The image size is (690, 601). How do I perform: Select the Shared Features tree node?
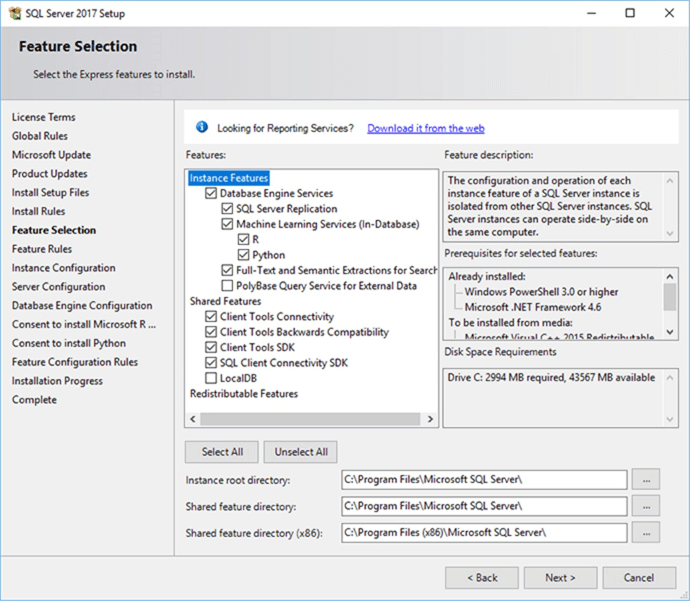click(225, 301)
